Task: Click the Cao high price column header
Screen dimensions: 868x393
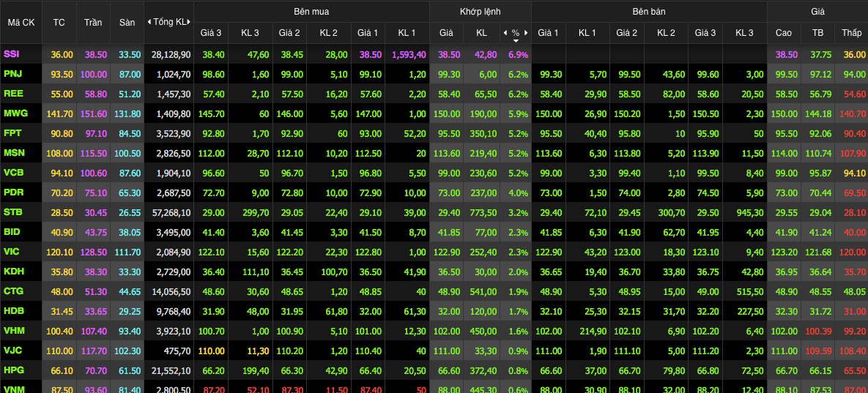Action: pos(783,33)
